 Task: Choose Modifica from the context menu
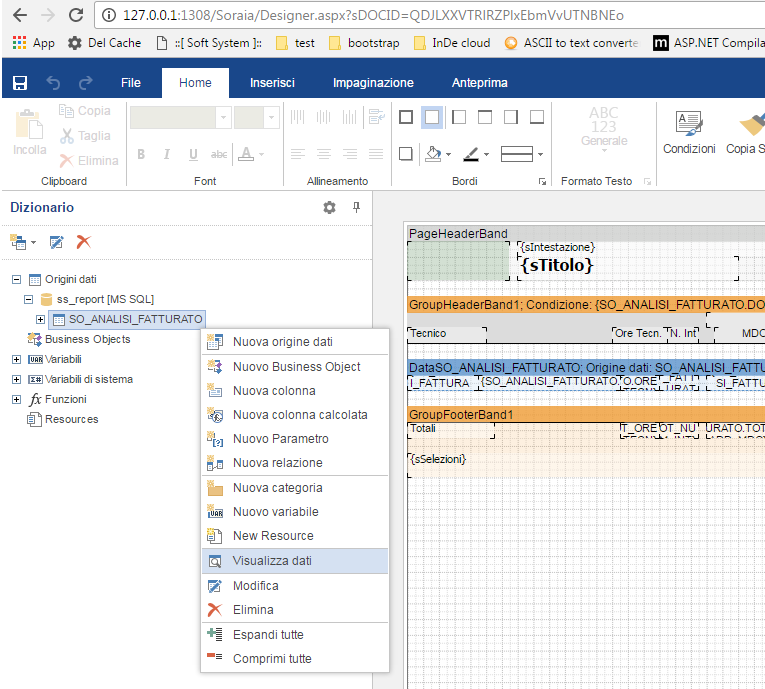295,586
